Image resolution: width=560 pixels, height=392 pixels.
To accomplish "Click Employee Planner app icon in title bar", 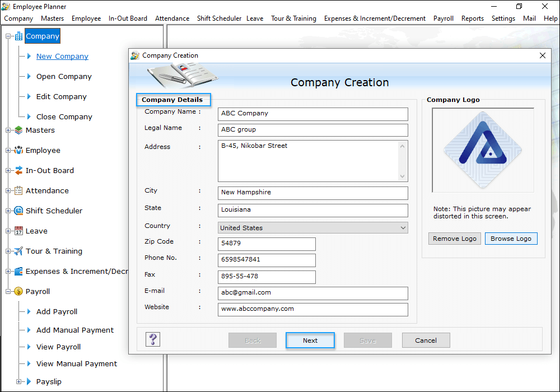I will 6,6.
